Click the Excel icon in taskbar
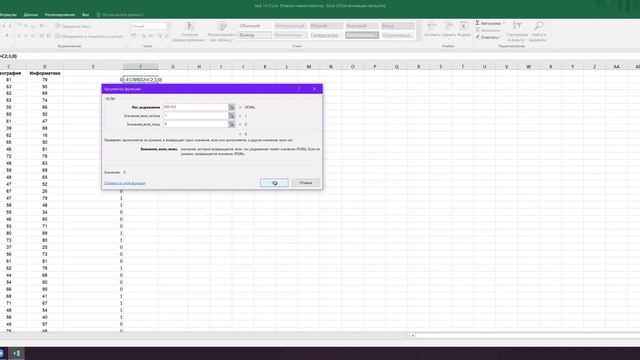The image size is (640, 360). coord(16,353)
